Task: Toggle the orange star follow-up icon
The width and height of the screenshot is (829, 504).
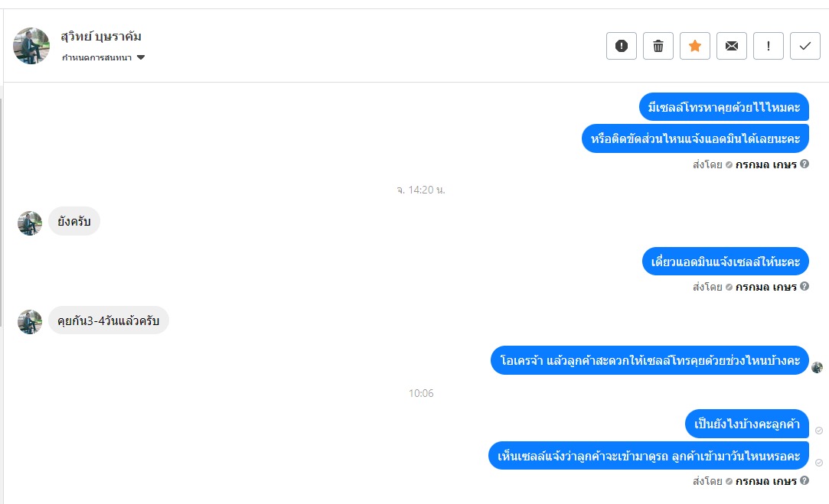Action: (x=695, y=46)
